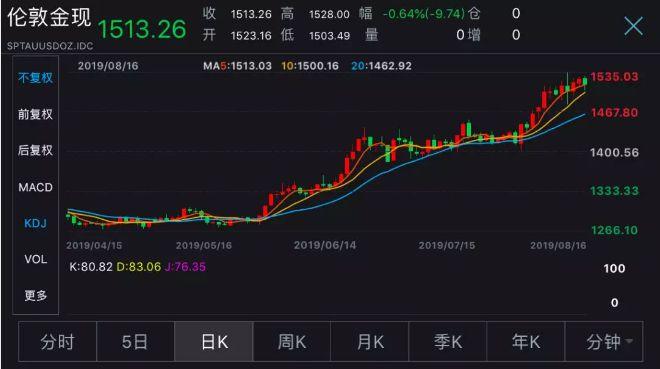Switch to 季K tab

[448, 342]
